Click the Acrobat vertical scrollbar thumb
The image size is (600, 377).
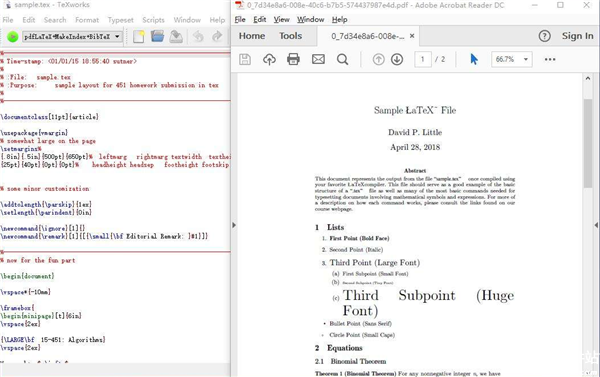[588, 143]
